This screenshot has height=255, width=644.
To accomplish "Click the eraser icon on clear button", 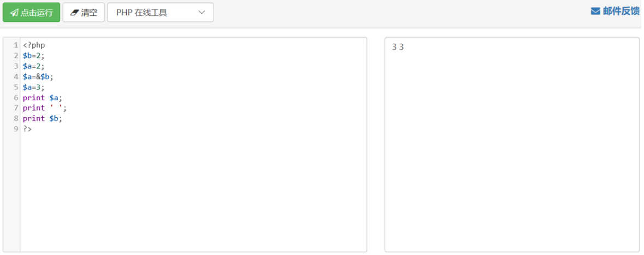I will point(74,13).
